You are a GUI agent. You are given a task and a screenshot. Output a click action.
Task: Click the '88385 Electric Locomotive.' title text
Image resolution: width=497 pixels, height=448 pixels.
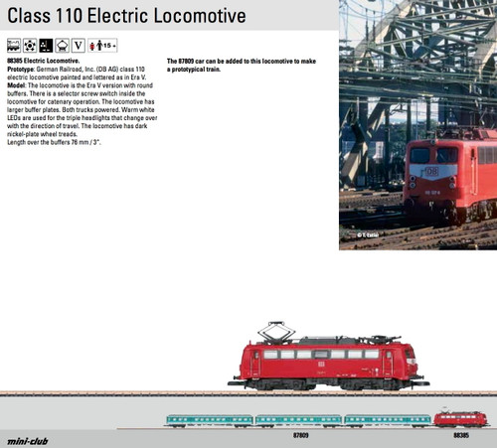44,61
